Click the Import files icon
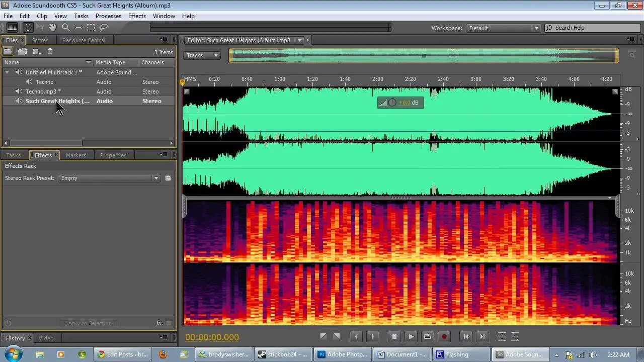 (22, 51)
